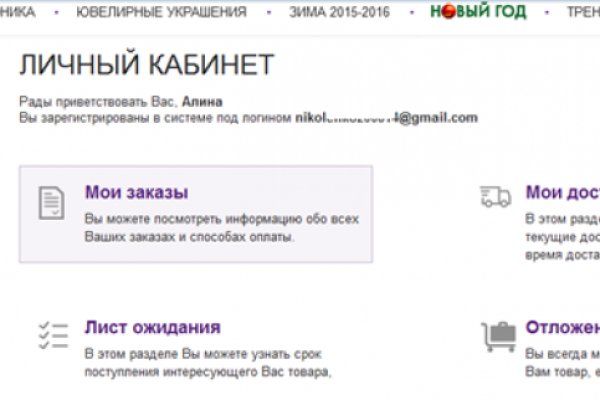This screenshot has width=600, height=400.
Task: Open the section title beside the cart icon
Action: pos(562,328)
